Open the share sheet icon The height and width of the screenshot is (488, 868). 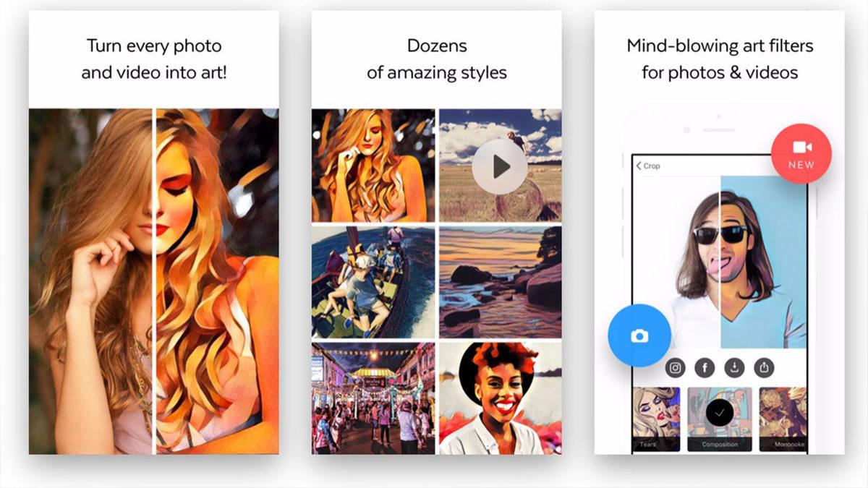pyautogui.click(x=765, y=368)
